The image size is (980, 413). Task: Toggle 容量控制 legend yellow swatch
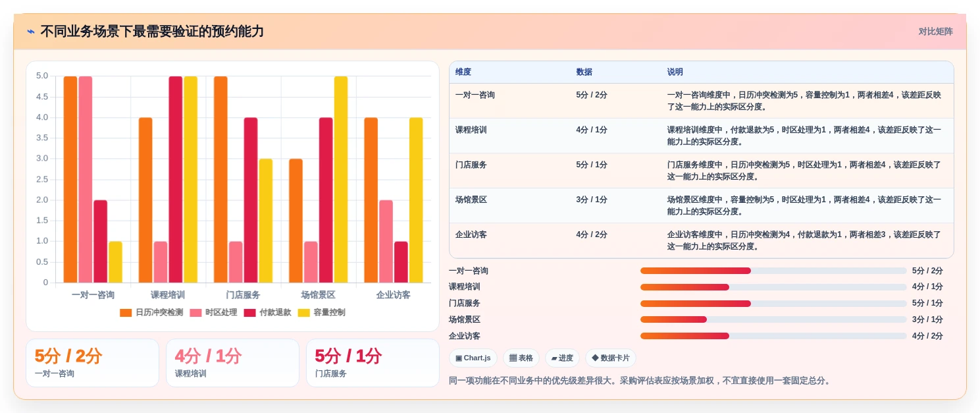pyautogui.click(x=304, y=313)
